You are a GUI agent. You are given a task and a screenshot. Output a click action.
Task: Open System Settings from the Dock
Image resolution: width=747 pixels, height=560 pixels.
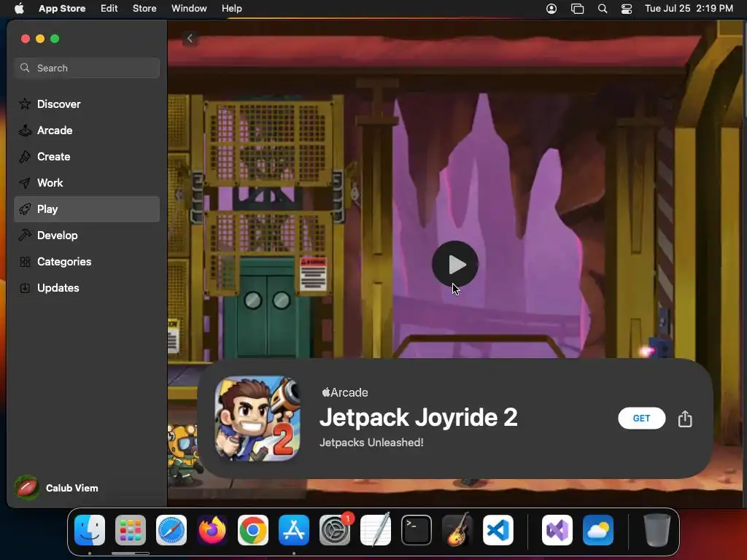click(x=334, y=530)
